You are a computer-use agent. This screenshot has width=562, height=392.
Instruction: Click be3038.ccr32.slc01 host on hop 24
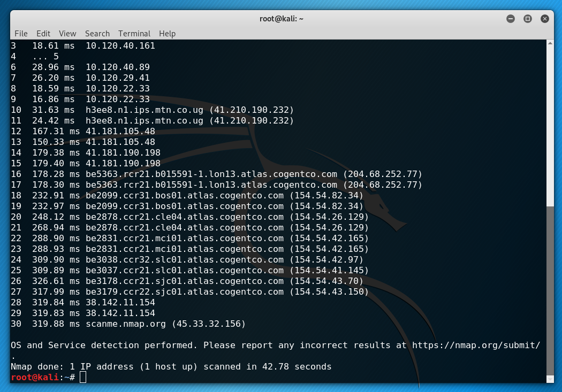[185, 260]
